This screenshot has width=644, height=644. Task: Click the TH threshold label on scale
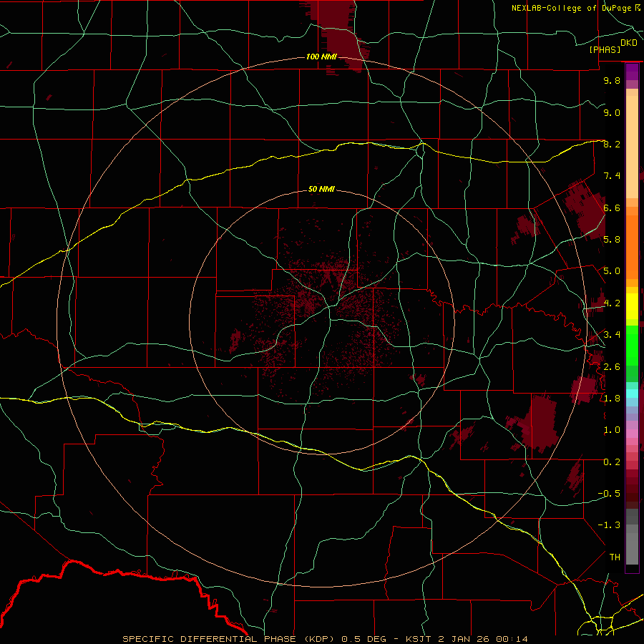[x=615, y=557]
